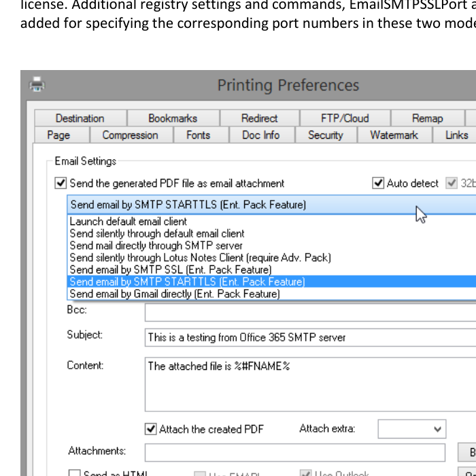Click the Subject text field
The width and height of the screenshot is (476, 476).
pyautogui.click(x=310, y=337)
